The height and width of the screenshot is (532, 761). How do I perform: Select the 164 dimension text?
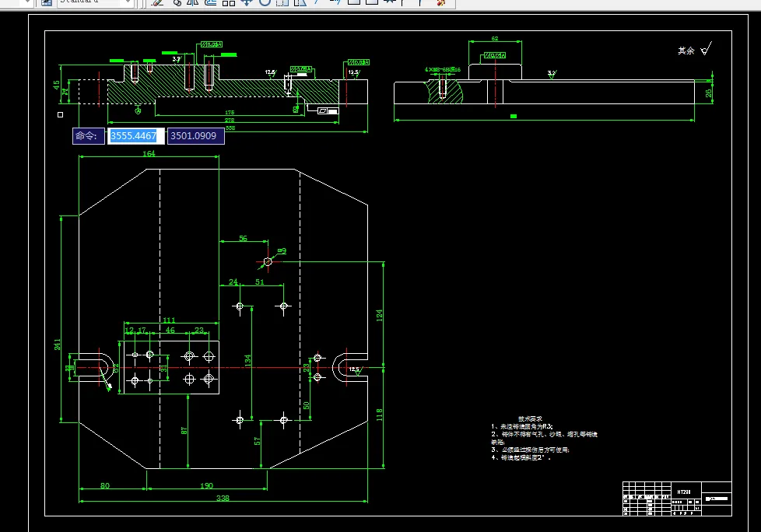[149, 153]
